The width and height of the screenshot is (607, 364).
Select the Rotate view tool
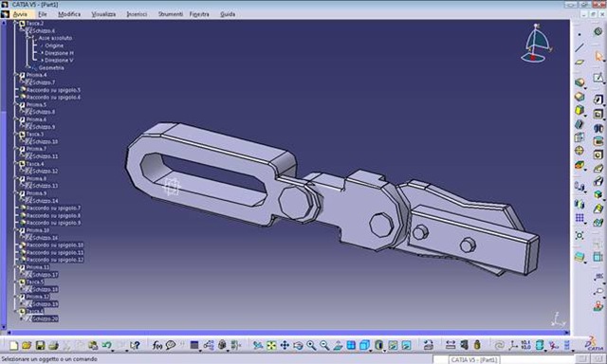pyautogui.click(x=298, y=345)
